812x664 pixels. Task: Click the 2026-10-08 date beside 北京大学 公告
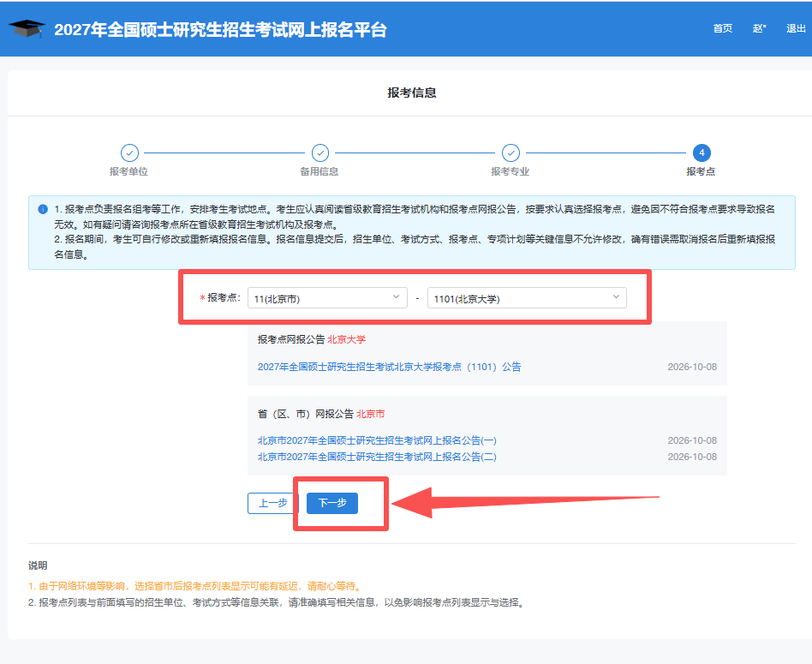coord(692,367)
